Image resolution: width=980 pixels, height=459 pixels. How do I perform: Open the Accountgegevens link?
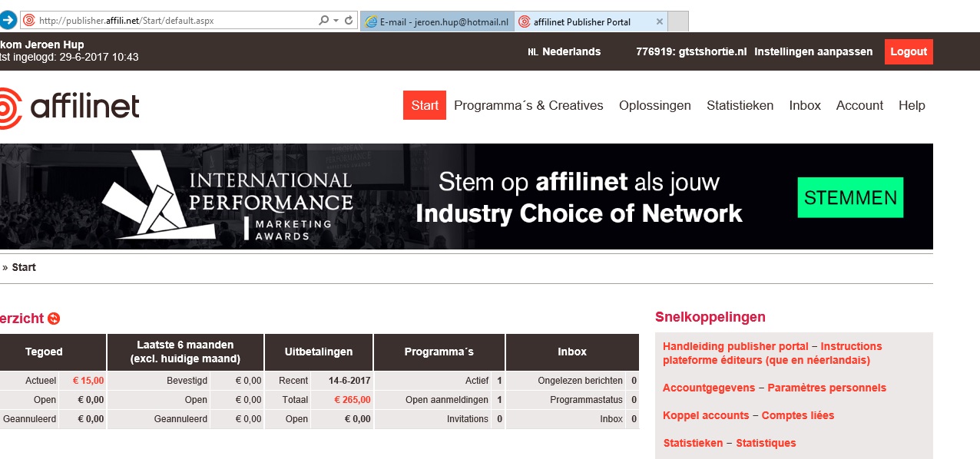(709, 388)
